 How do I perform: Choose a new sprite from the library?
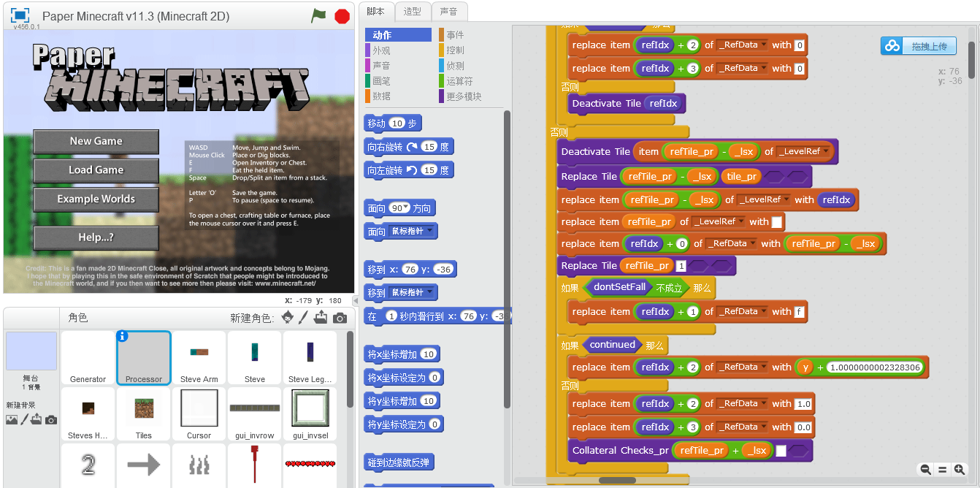pyautogui.click(x=287, y=318)
